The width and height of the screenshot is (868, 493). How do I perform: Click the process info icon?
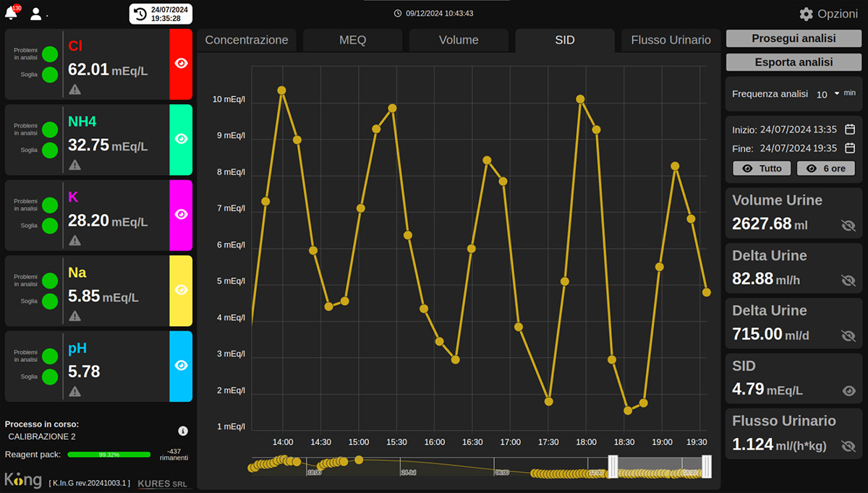click(183, 431)
